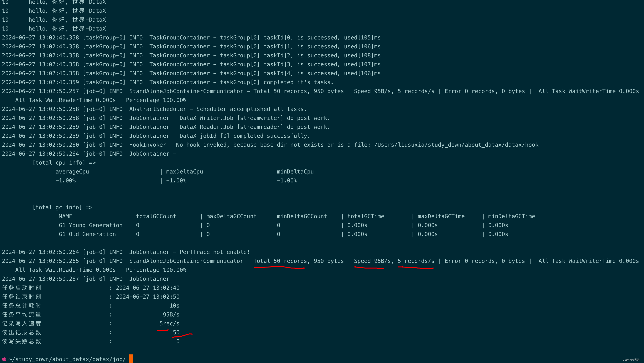Select 'taskId[1] is successed' text
This screenshot has width=644, height=363.
pyautogui.click(x=300, y=47)
